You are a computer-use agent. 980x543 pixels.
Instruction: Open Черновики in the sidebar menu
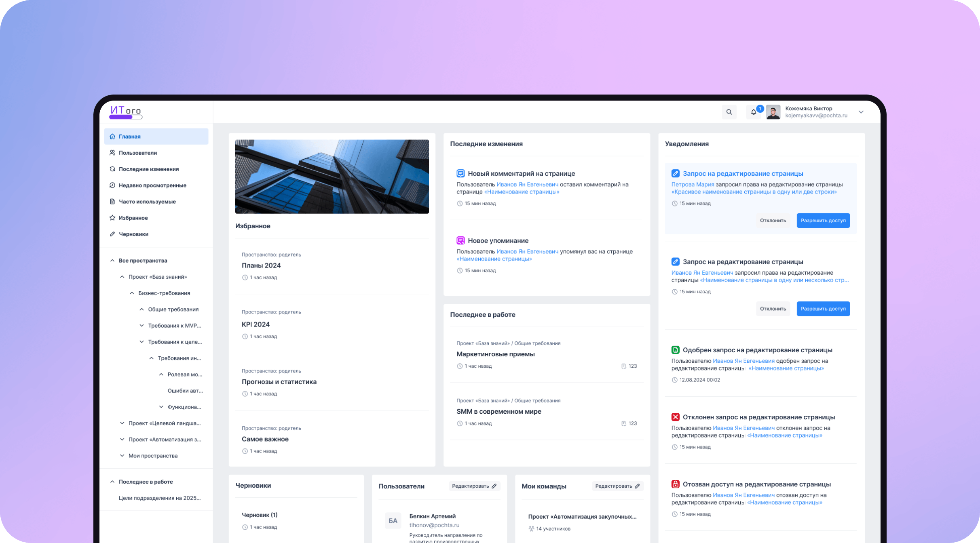pos(133,234)
